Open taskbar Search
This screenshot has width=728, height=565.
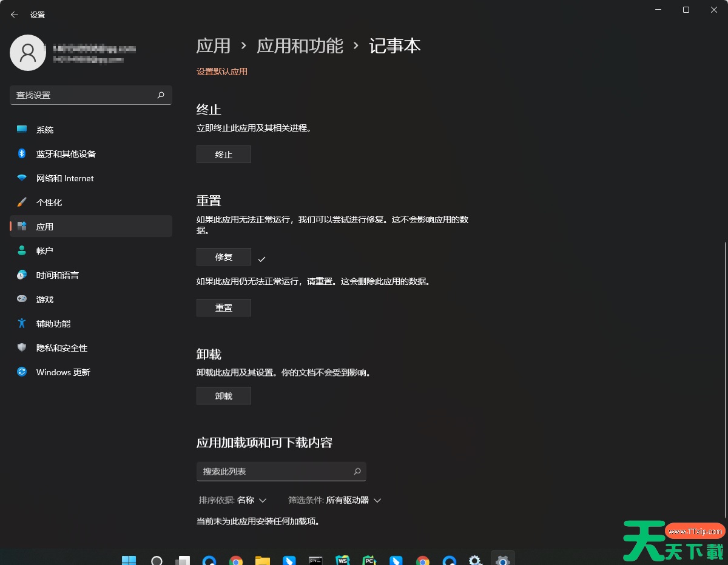157,561
